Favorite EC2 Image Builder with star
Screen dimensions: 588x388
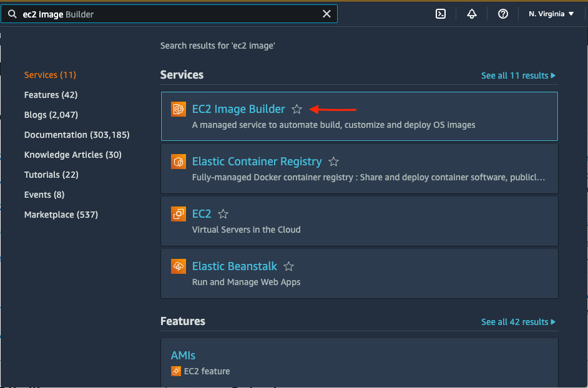[296, 109]
